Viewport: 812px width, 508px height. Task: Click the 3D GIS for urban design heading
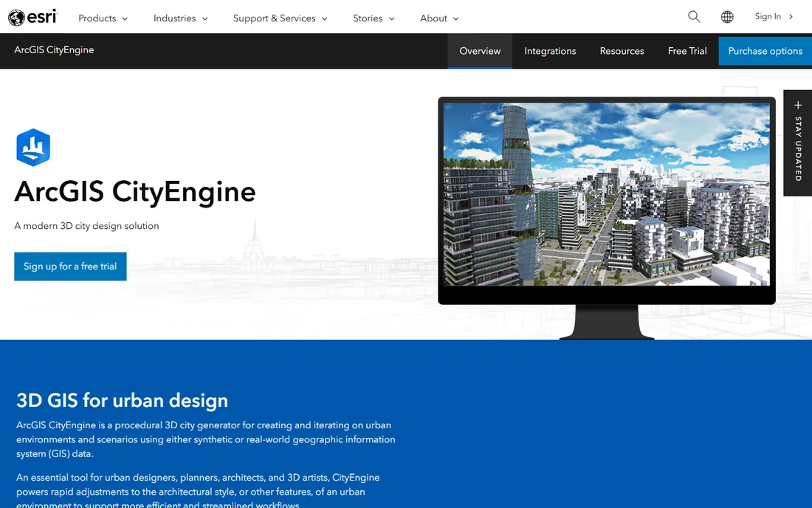(123, 400)
